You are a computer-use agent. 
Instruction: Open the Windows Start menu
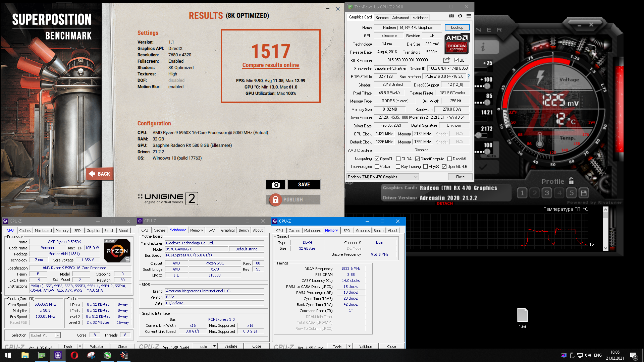[8, 355]
